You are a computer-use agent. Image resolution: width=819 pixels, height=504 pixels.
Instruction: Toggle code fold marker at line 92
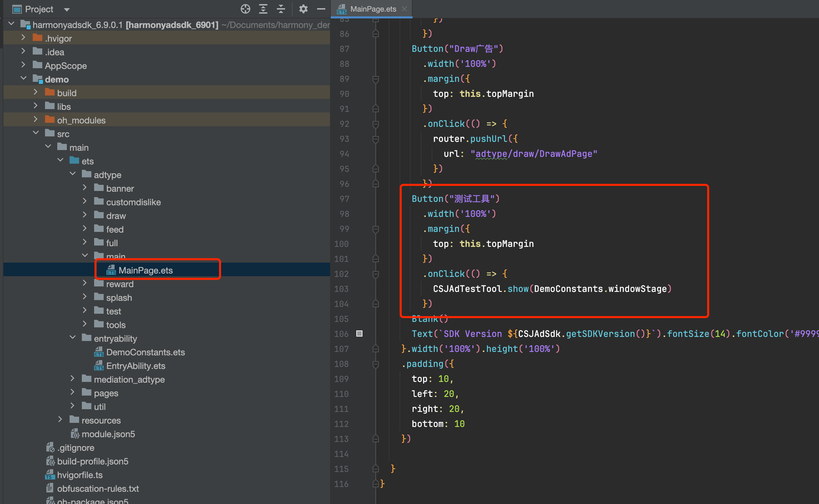(375, 124)
